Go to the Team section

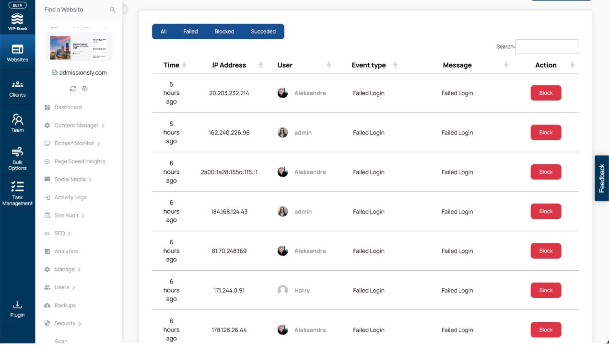17,123
